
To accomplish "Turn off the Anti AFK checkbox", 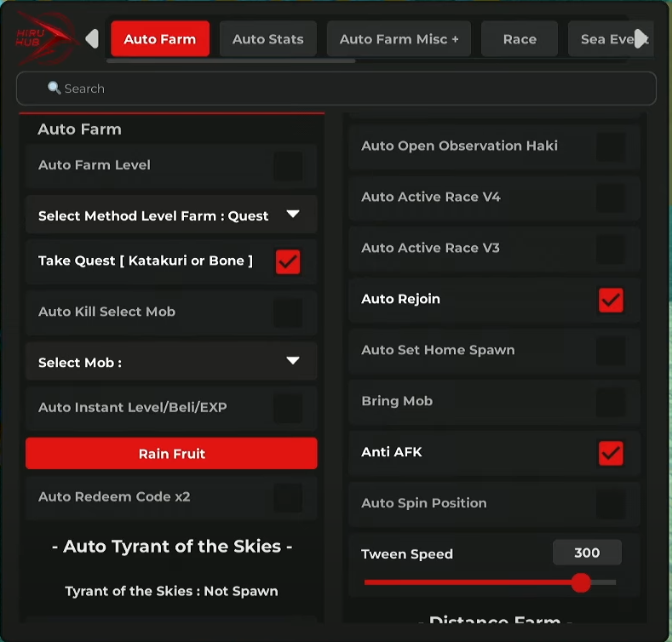I will 611,453.
